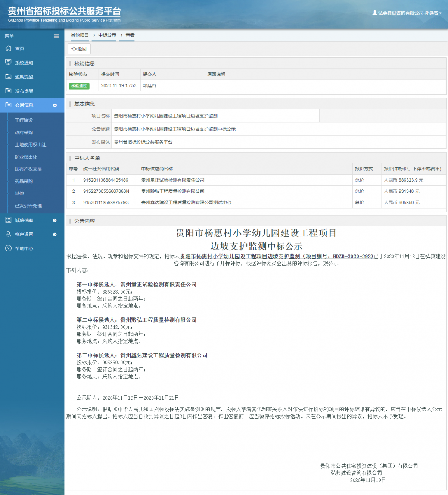Click 项目名称 value field
Screen dimensions: 448x495
[215, 116]
